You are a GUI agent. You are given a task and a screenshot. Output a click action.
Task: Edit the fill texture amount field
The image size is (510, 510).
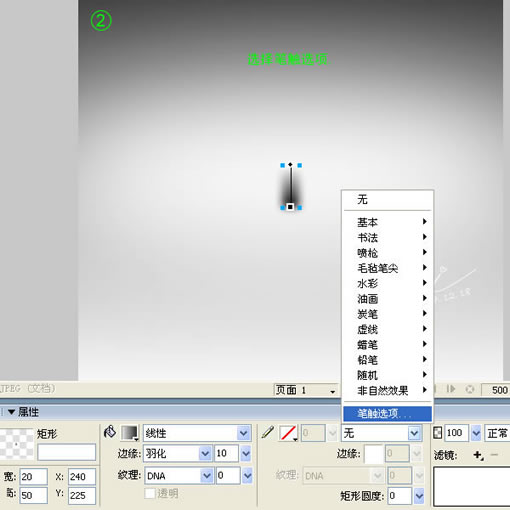pyautogui.click(x=228, y=475)
